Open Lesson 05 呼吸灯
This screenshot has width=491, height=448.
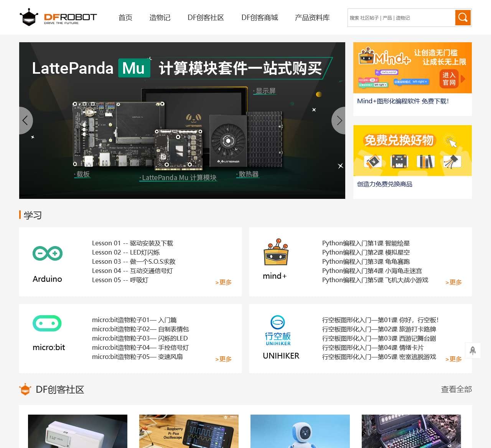click(120, 280)
